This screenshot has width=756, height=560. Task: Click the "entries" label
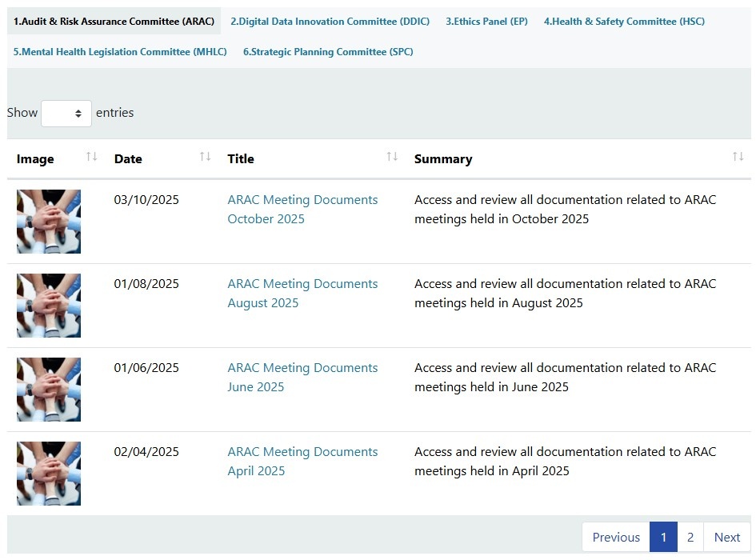[x=114, y=112]
